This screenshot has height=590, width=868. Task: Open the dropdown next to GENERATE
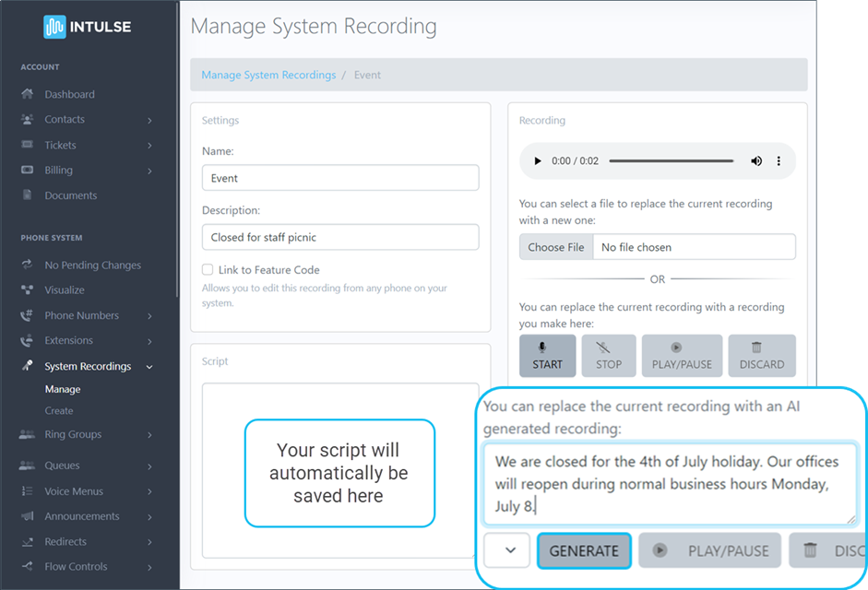tap(506, 549)
